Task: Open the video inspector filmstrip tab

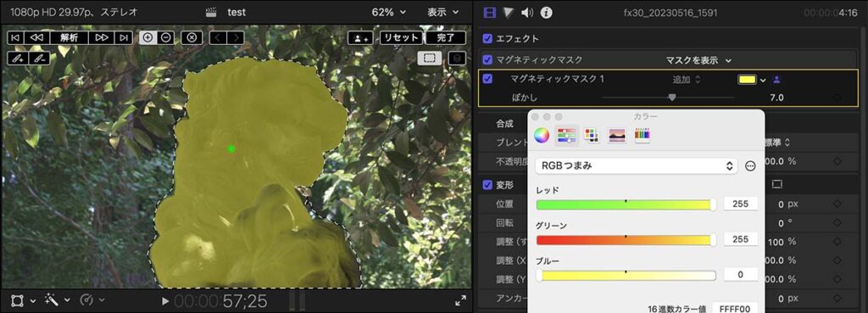Action: 490,12
